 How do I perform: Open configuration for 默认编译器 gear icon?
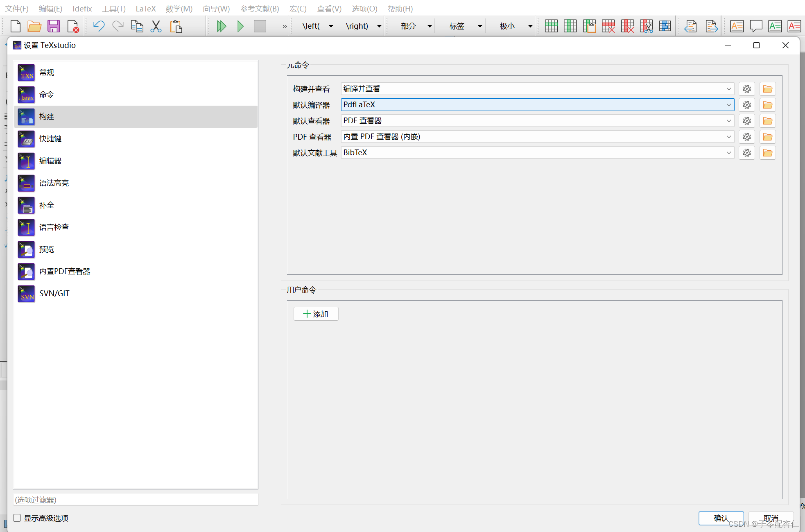tap(747, 105)
